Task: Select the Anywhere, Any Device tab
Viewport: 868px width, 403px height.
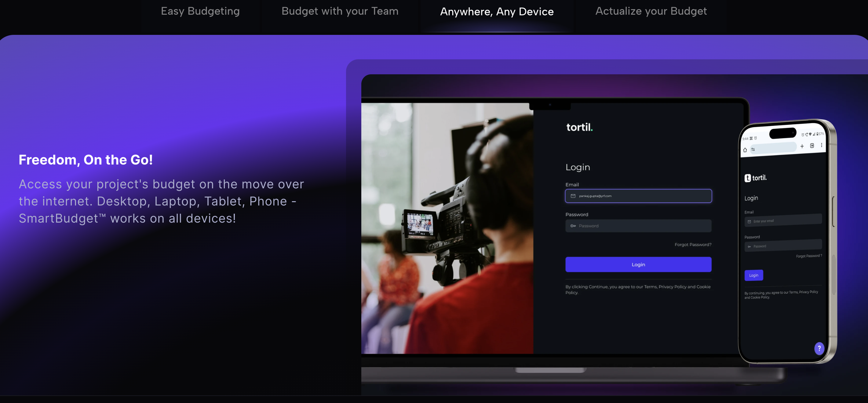Action: (x=497, y=12)
